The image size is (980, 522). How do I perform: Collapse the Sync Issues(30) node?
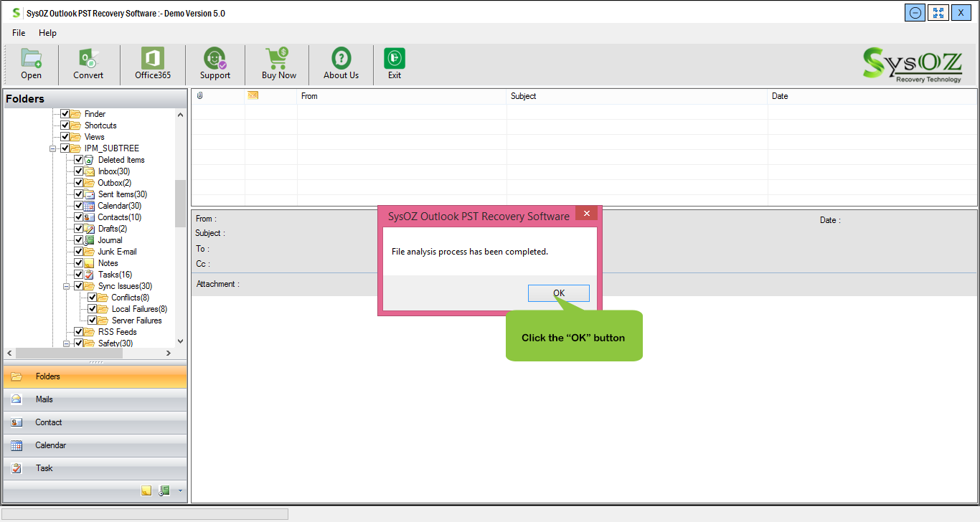[67, 286]
